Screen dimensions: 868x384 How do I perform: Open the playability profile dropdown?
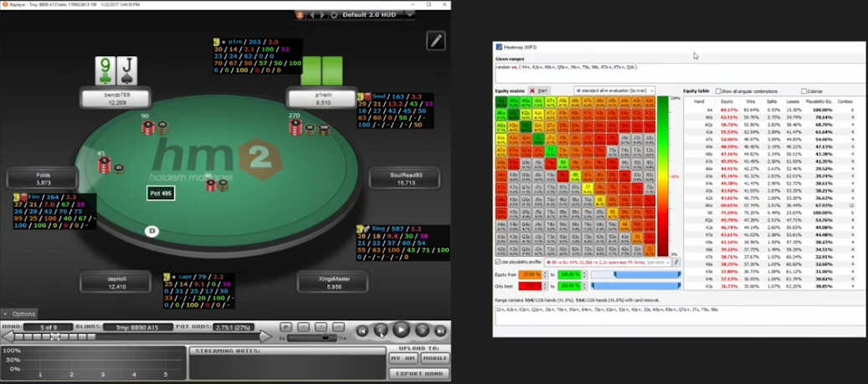coord(608,262)
